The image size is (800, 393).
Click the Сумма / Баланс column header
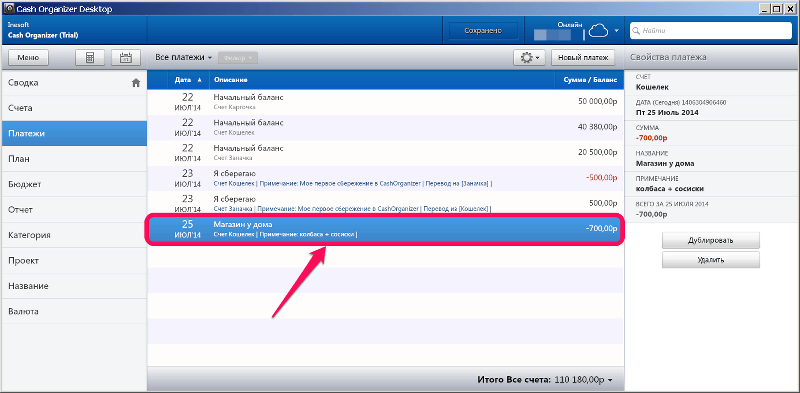point(589,80)
